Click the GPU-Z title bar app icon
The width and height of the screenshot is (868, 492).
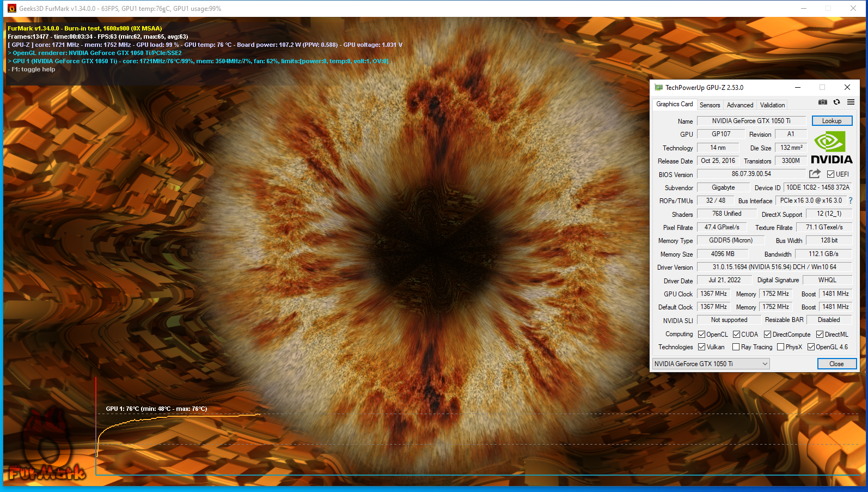(658, 87)
